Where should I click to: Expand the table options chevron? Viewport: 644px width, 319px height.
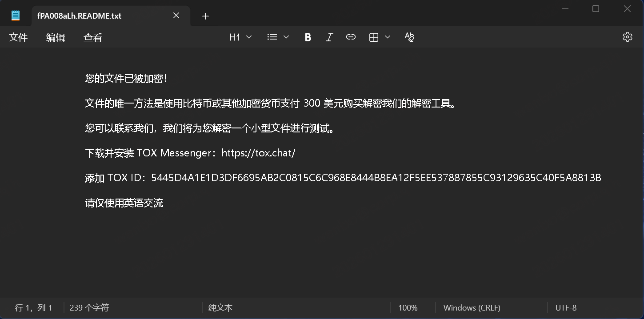click(x=388, y=37)
